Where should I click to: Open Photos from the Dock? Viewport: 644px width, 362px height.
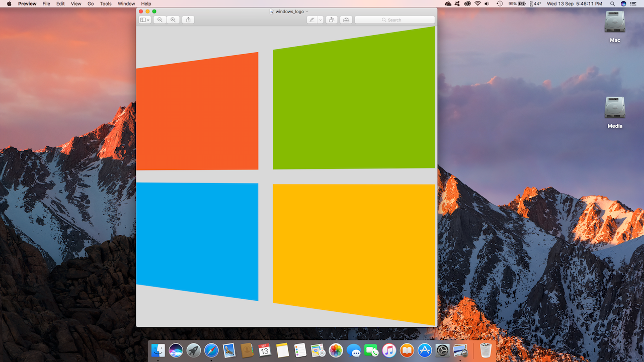point(336,350)
